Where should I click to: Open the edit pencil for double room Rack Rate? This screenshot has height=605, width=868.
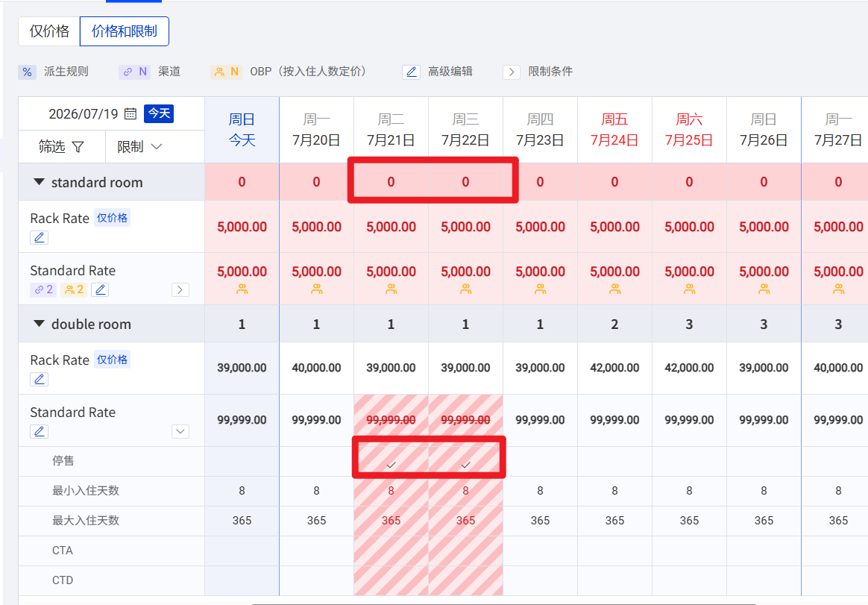coord(40,380)
